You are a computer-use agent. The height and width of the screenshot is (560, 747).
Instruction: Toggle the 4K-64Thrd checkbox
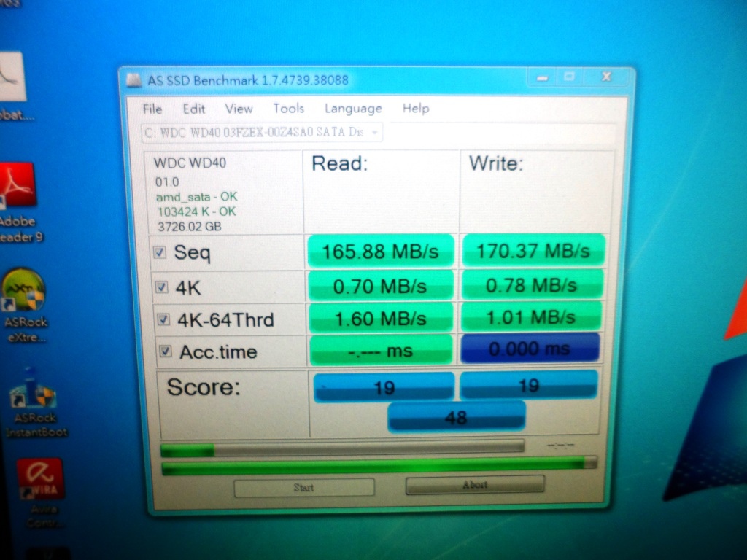(x=163, y=319)
